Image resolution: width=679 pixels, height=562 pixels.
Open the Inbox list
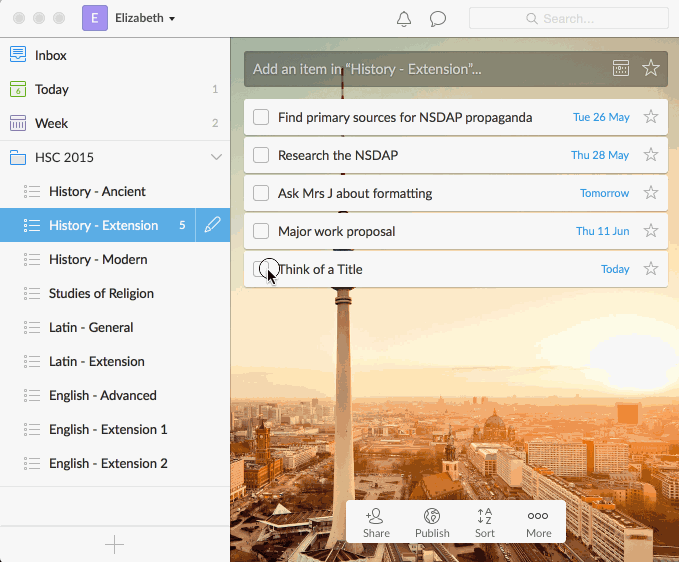tap(50, 56)
